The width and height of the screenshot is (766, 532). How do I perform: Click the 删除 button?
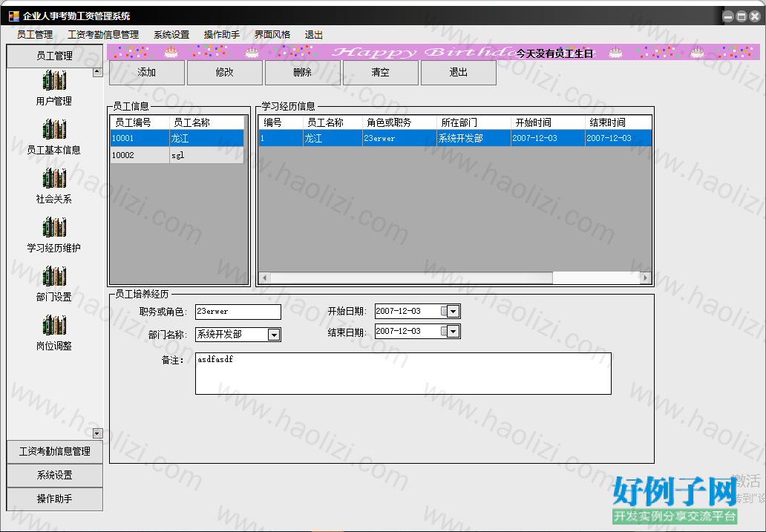coord(302,72)
